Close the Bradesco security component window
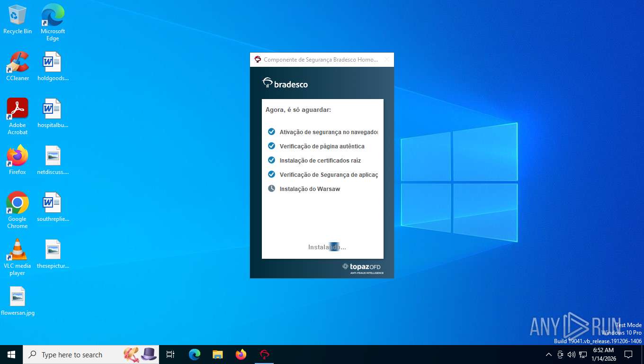This screenshot has width=644, height=364. 386,59
